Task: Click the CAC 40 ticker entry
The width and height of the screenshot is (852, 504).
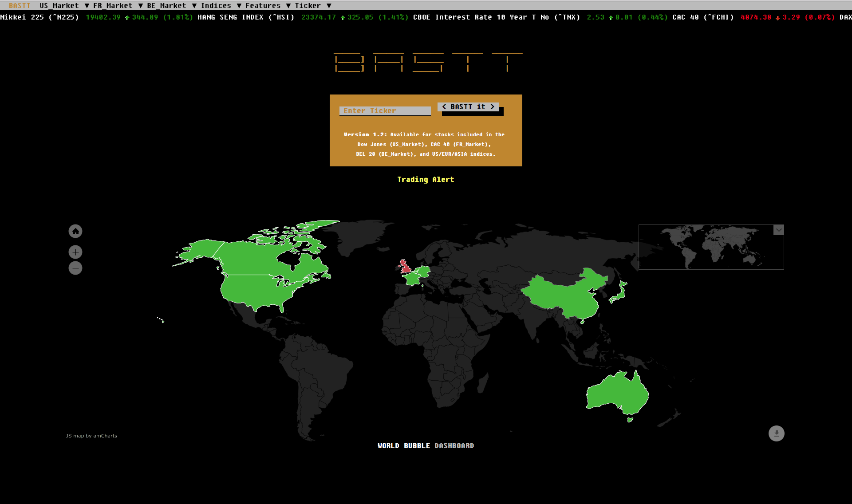Action: pyautogui.click(x=753, y=17)
